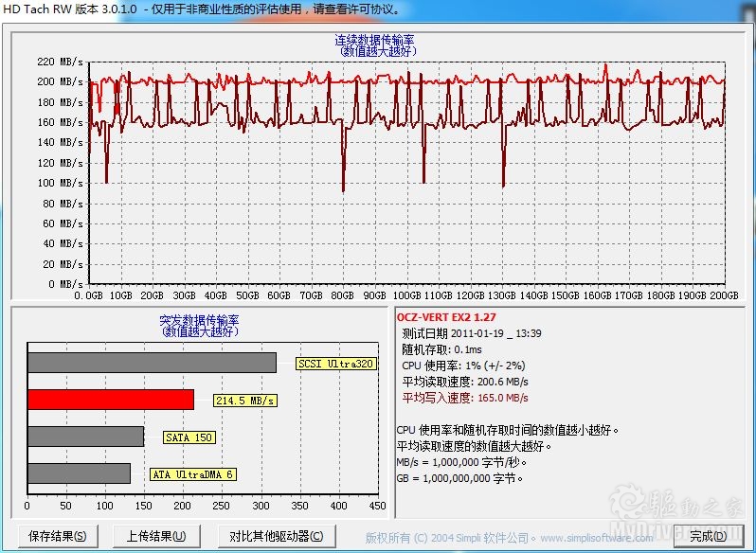Click the 平均写入速度: 165.0 MB/s line
Screen dimensions: 756x553
point(465,398)
